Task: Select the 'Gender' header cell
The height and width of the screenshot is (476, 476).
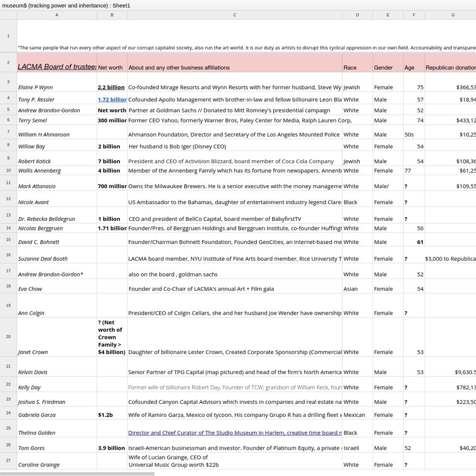Action: pyautogui.click(x=387, y=63)
